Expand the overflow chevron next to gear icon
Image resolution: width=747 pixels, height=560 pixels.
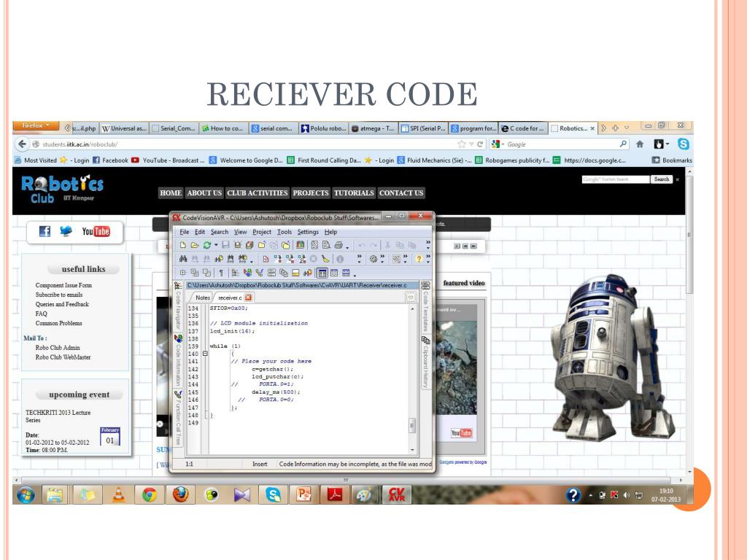[382, 259]
